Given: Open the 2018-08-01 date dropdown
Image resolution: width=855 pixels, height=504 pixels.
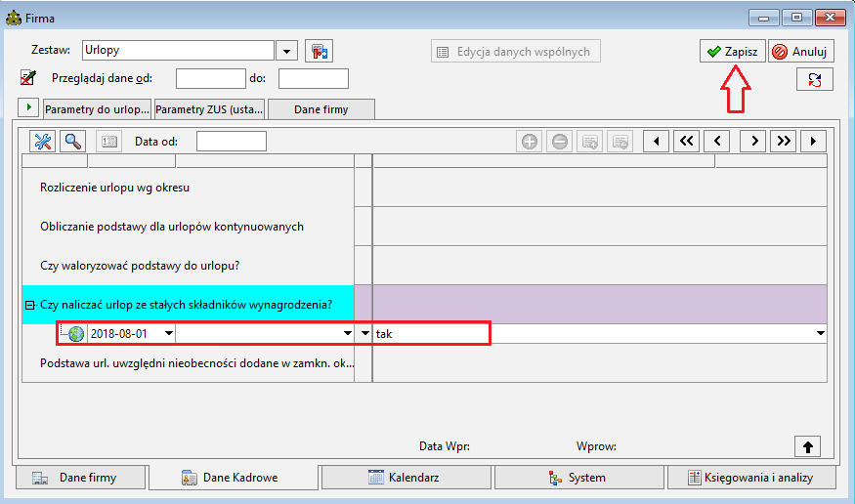Looking at the screenshot, I should [x=168, y=333].
